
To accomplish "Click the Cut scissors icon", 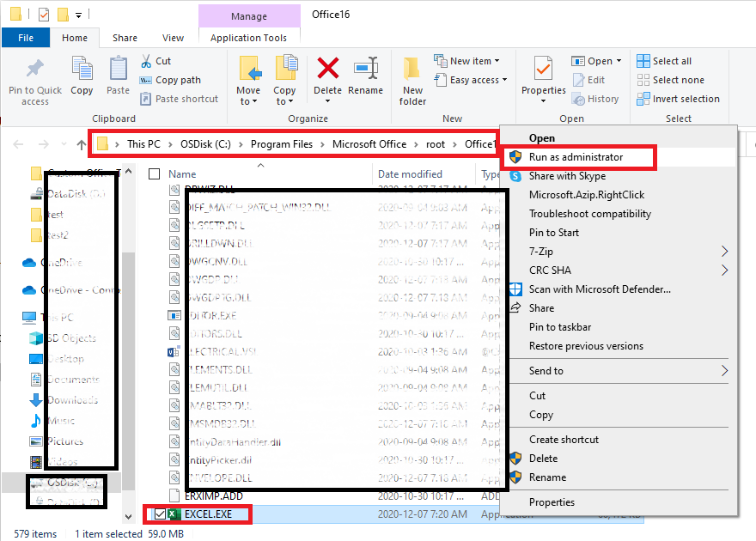I will (x=146, y=61).
